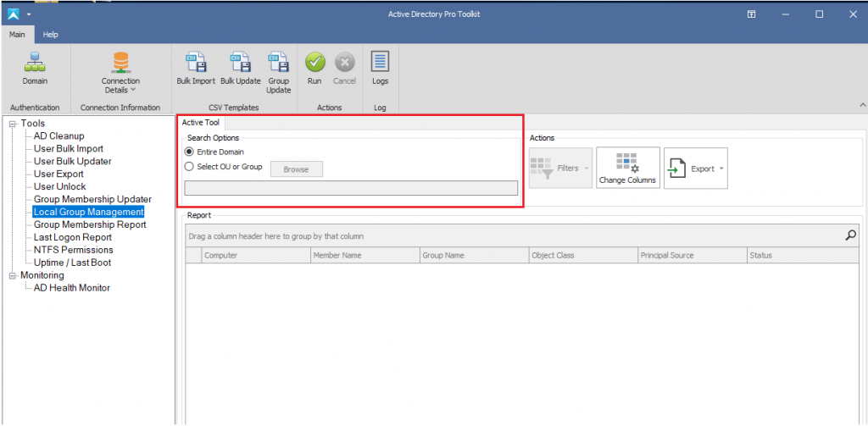This screenshot has height=426, width=868.
Task: Click the Group Name column header
Action: pos(475,255)
